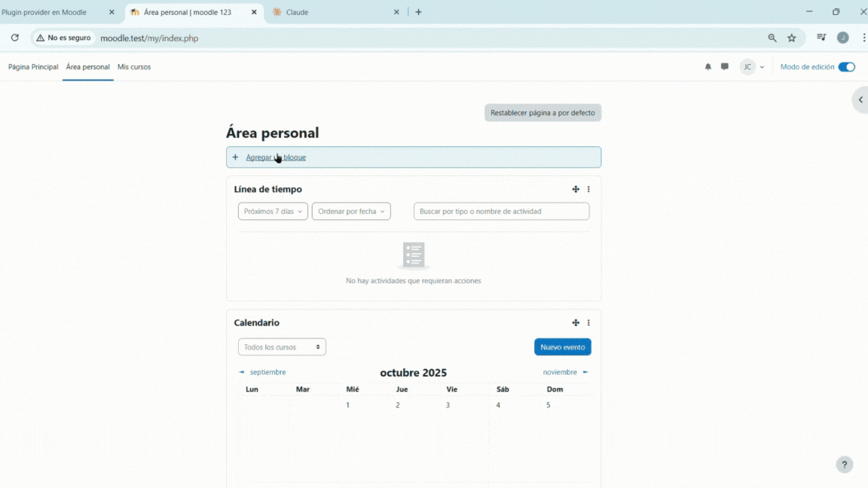Click the Agregar un bloque link
868x488 pixels.
click(276, 157)
